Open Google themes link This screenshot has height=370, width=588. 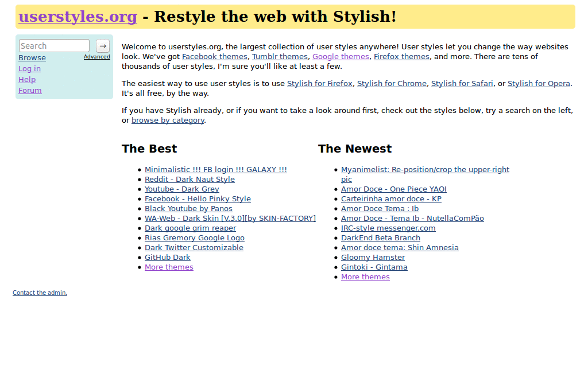341,57
